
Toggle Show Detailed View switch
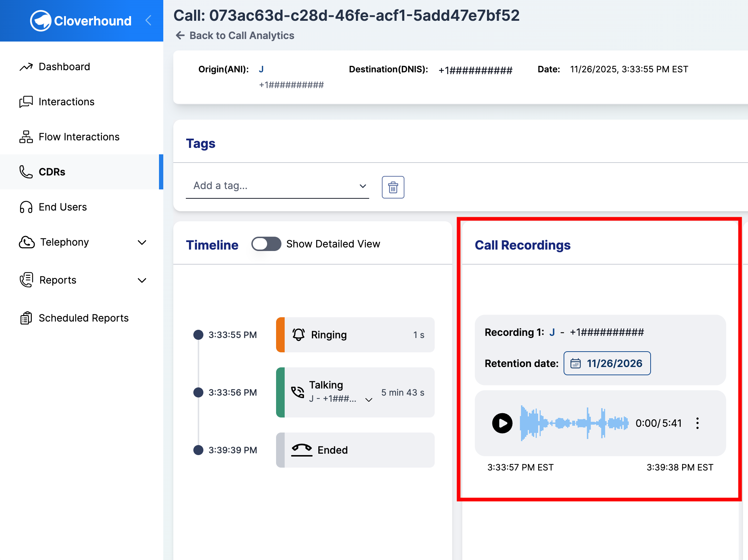pyautogui.click(x=266, y=244)
